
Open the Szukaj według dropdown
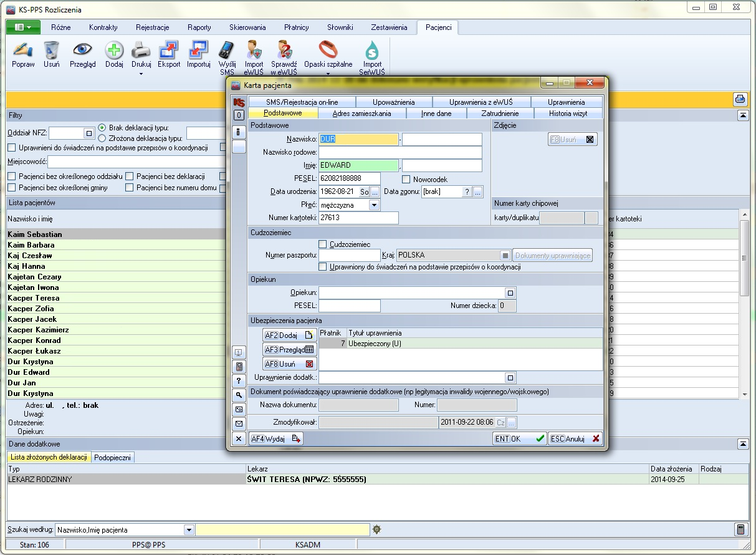189,529
